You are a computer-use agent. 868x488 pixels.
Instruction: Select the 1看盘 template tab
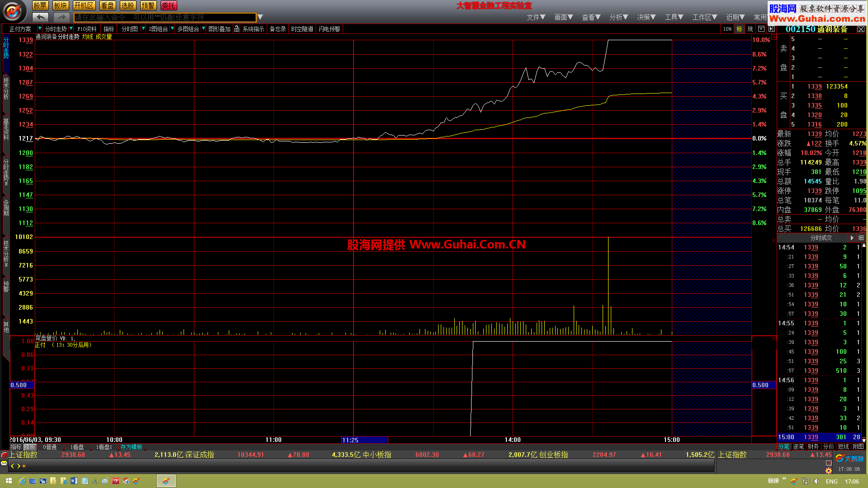pyautogui.click(x=77, y=447)
